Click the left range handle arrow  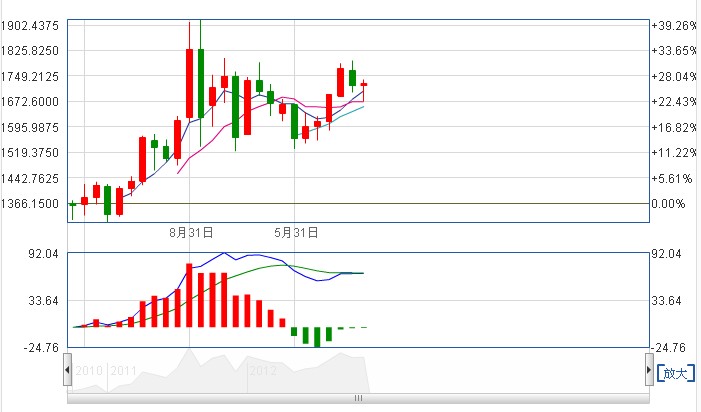[x=67, y=371]
